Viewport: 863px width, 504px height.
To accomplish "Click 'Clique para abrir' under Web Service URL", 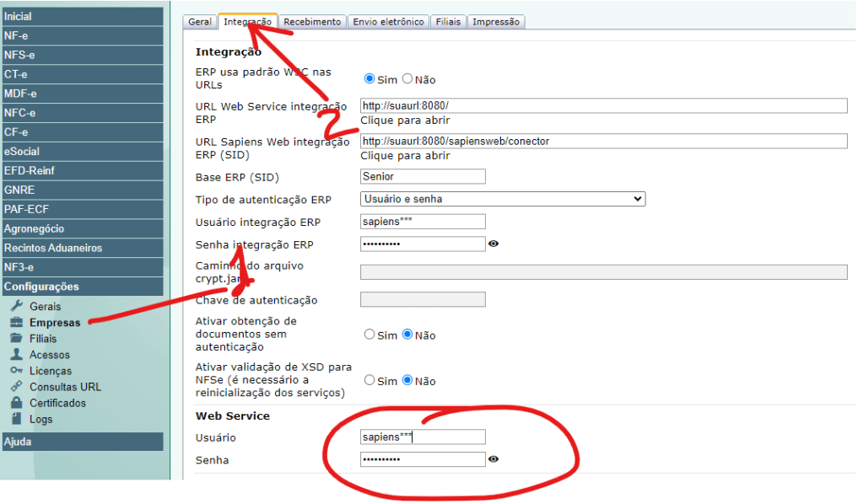I will (405, 121).
